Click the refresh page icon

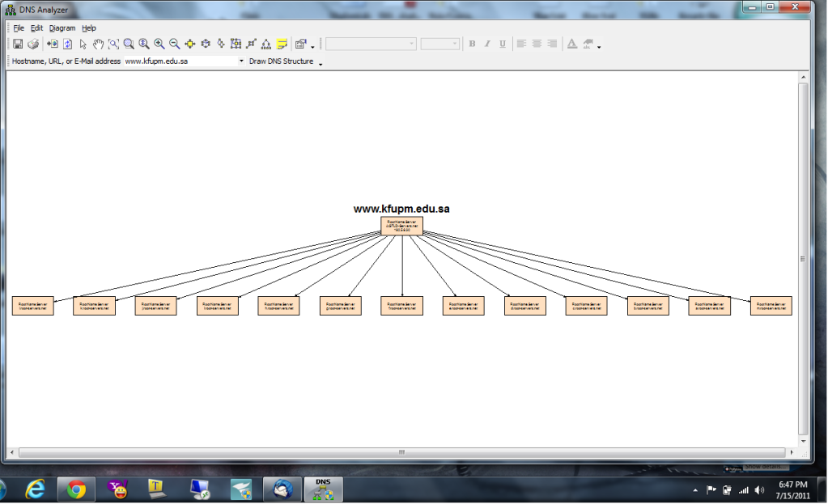tap(68, 44)
